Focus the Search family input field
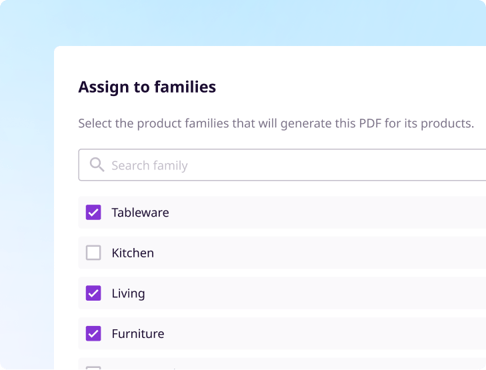Screen dimensions: 486x370 tap(282, 165)
